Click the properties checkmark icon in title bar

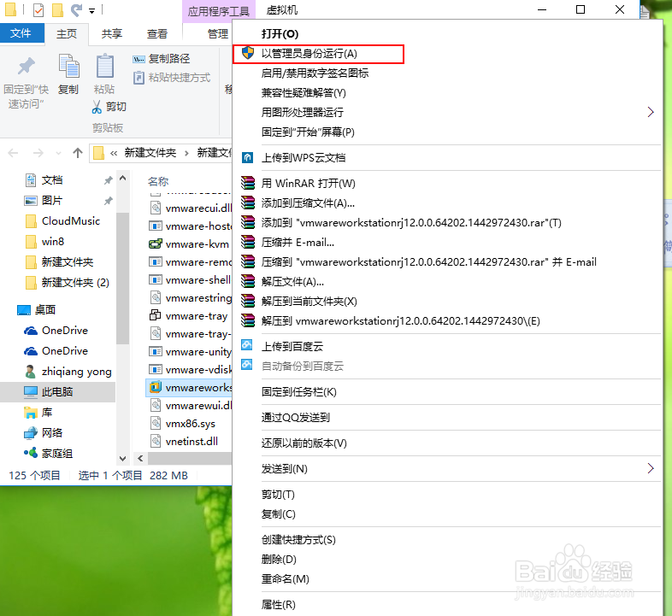pyautogui.click(x=38, y=9)
